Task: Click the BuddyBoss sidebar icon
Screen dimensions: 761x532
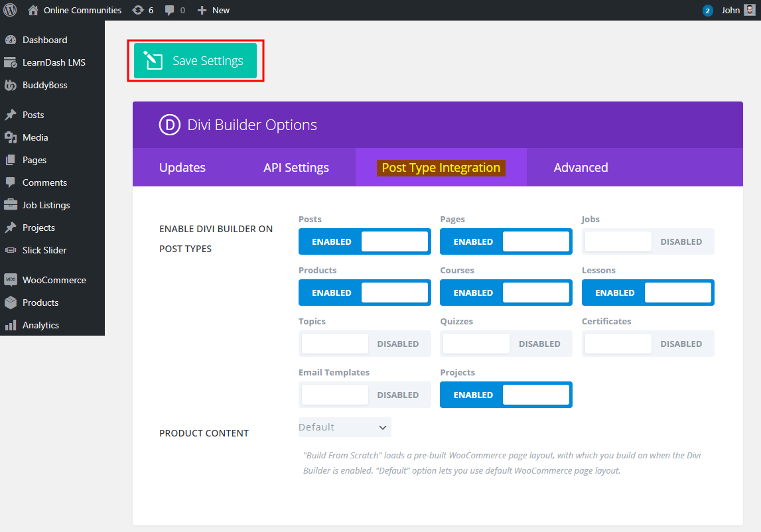Action: click(x=11, y=85)
